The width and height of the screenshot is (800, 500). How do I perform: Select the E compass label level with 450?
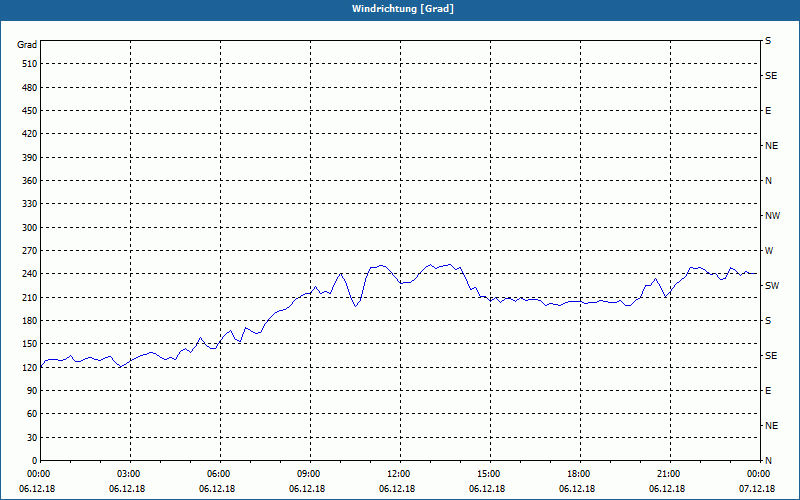768,111
